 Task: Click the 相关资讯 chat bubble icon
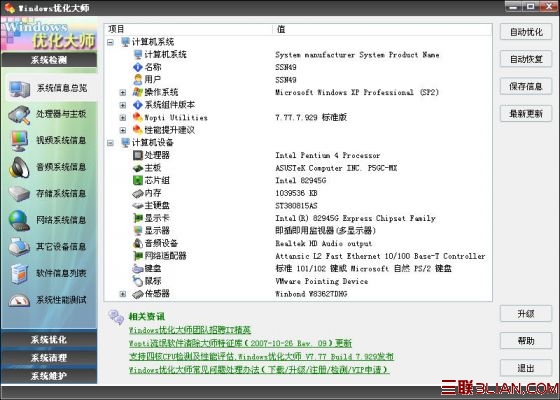tap(116, 317)
